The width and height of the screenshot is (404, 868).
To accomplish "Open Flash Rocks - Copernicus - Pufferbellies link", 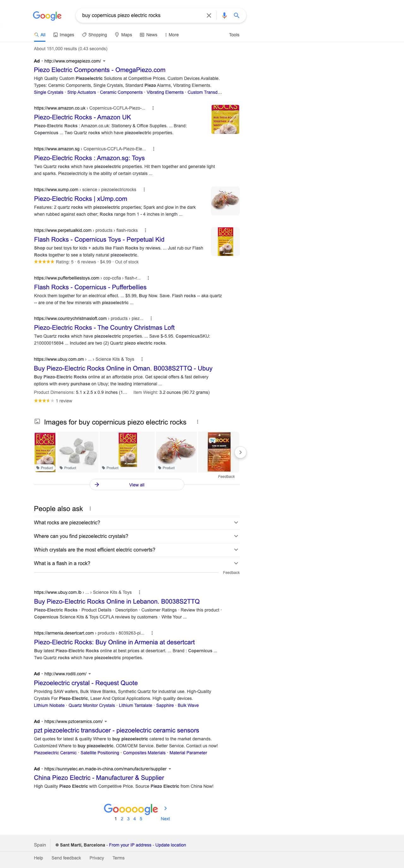I will tap(90, 287).
